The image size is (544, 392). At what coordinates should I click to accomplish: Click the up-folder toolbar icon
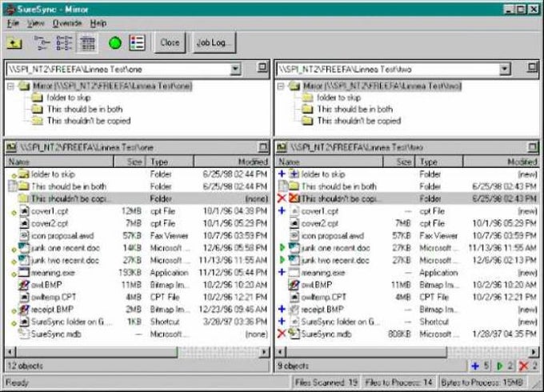(14, 43)
